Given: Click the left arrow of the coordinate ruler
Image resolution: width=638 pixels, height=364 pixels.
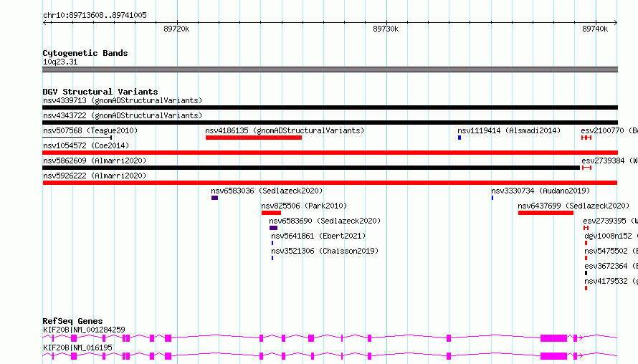Looking at the screenshot, I should point(44,22).
